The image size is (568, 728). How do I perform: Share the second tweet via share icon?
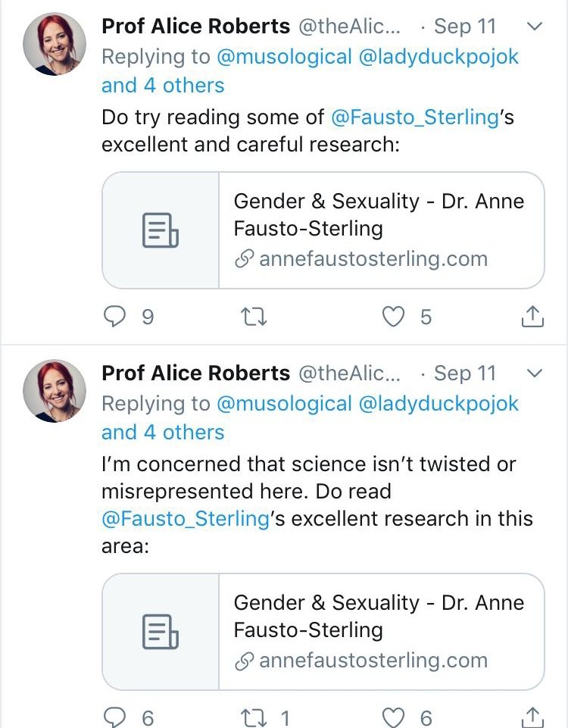(x=532, y=717)
